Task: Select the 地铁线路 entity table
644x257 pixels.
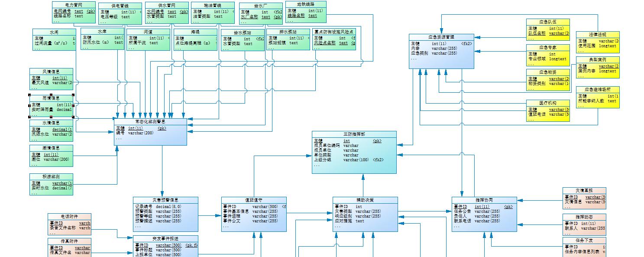Action: coord(306,12)
